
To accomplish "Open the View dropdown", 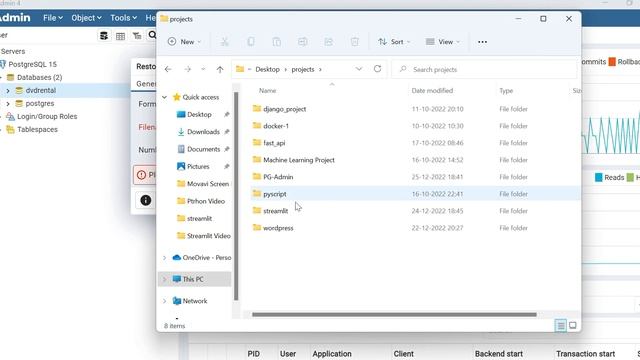I will coord(442,42).
